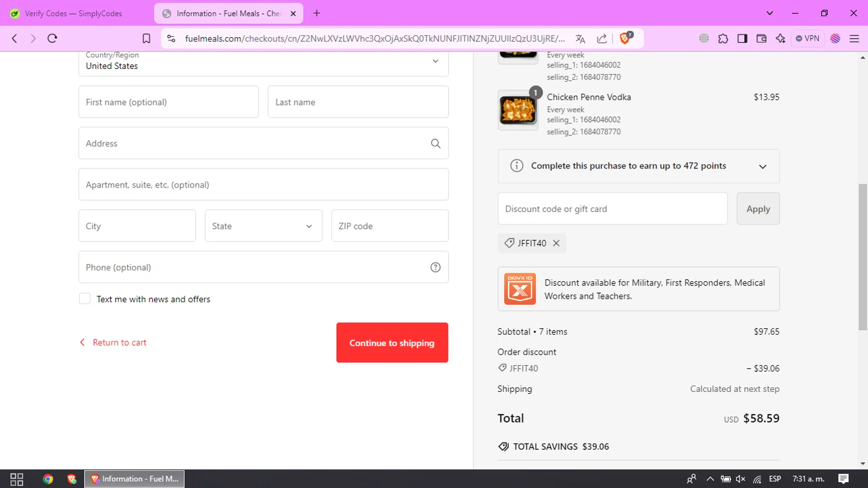The width and height of the screenshot is (868, 488).
Task: Click the Address input field
Action: coord(263,143)
